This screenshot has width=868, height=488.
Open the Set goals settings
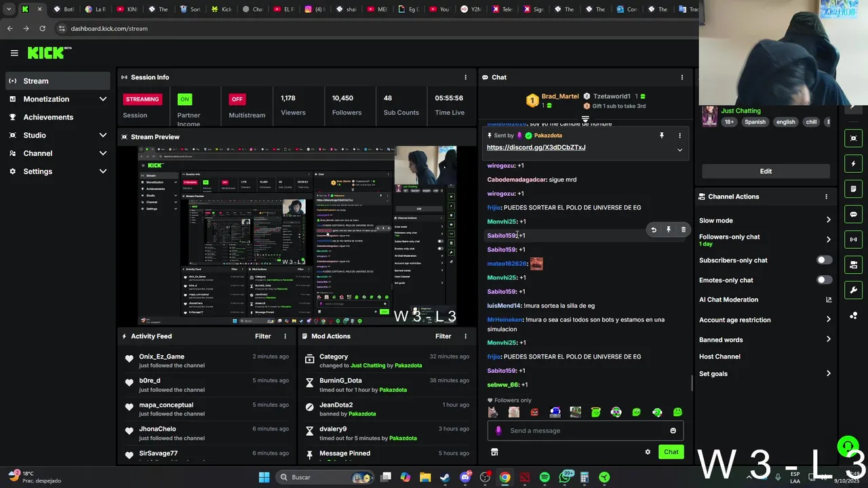click(x=765, y=373)
